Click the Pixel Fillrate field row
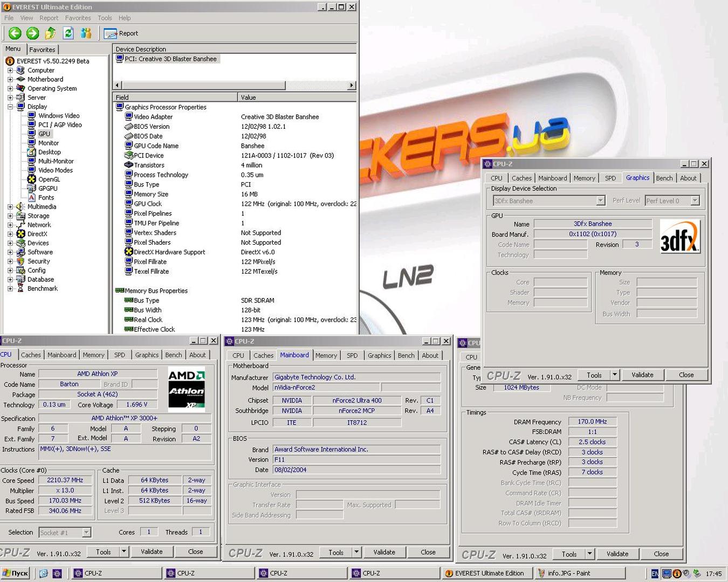The image size is (728, 582). pos(235,262)
